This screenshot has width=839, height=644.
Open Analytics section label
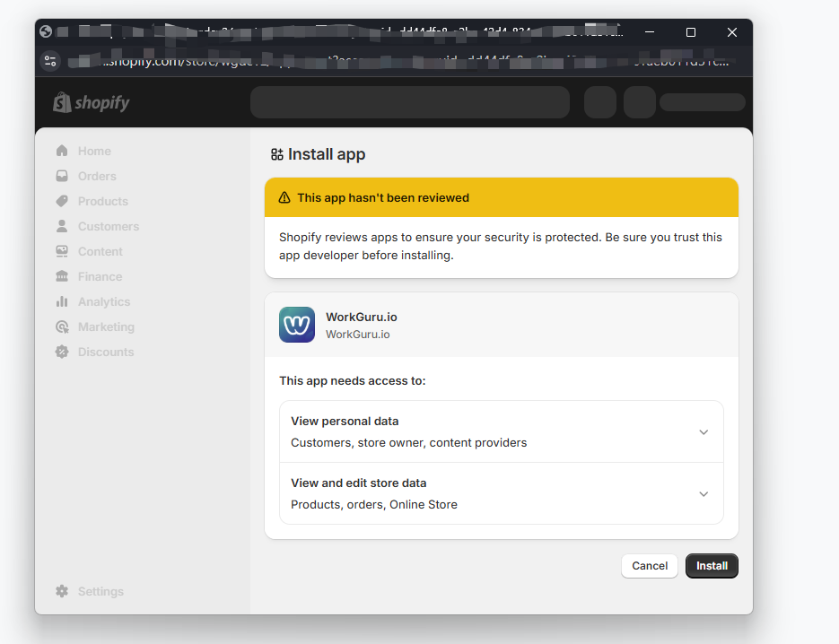[x=104, y=301]
